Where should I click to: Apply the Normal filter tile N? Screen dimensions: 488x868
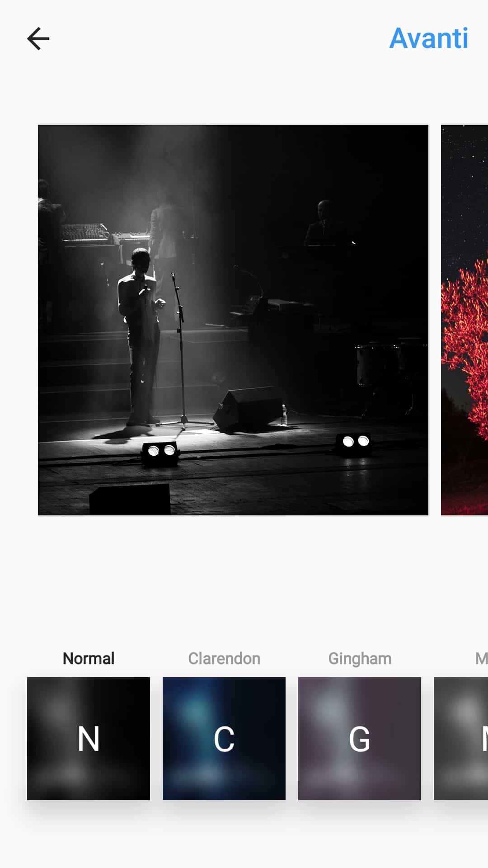[89, 738]
